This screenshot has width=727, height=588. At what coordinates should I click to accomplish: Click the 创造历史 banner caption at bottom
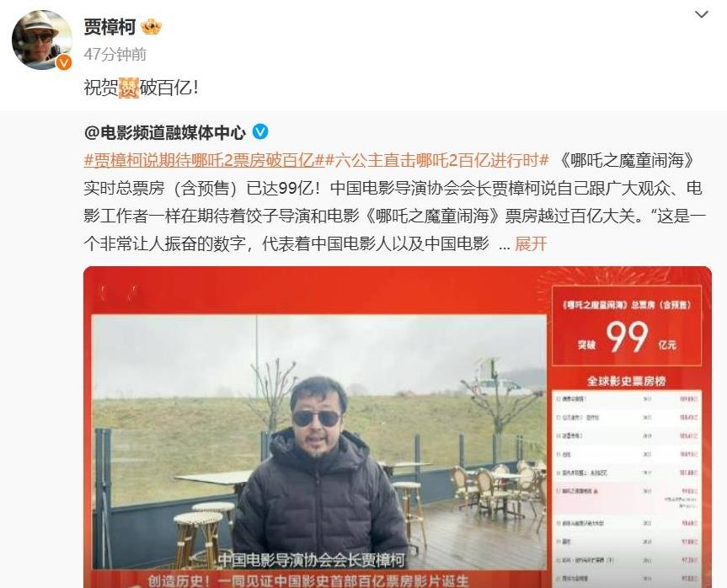coord(308,580)
